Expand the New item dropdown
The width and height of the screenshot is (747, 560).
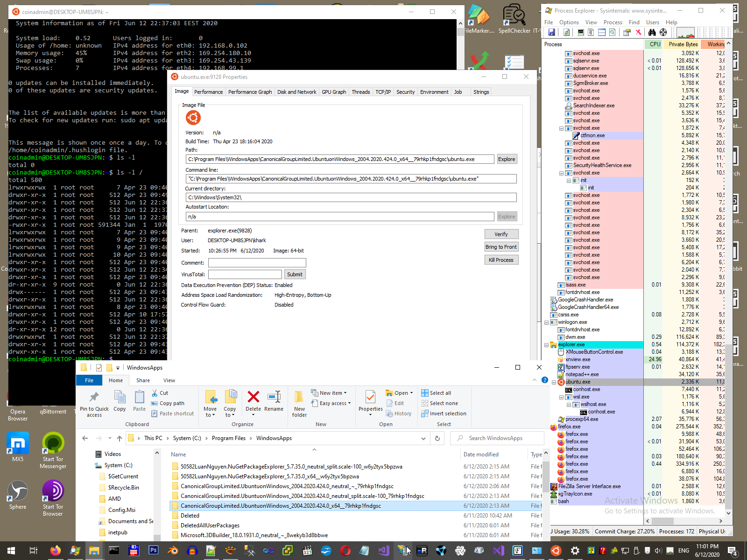pyautogui.click(x=330, y=393)
